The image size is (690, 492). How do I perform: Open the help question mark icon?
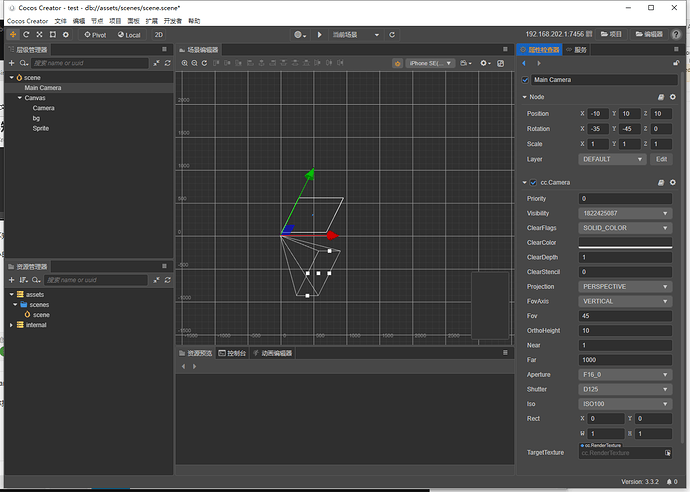pyautogui.click(x=676, y=34)
